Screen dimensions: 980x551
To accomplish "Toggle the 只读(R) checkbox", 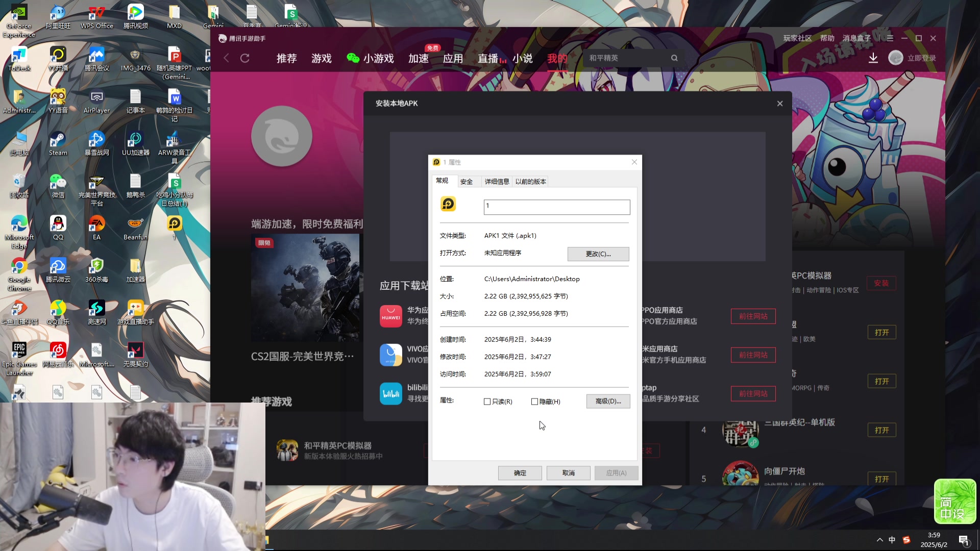I will click(487, 402).
